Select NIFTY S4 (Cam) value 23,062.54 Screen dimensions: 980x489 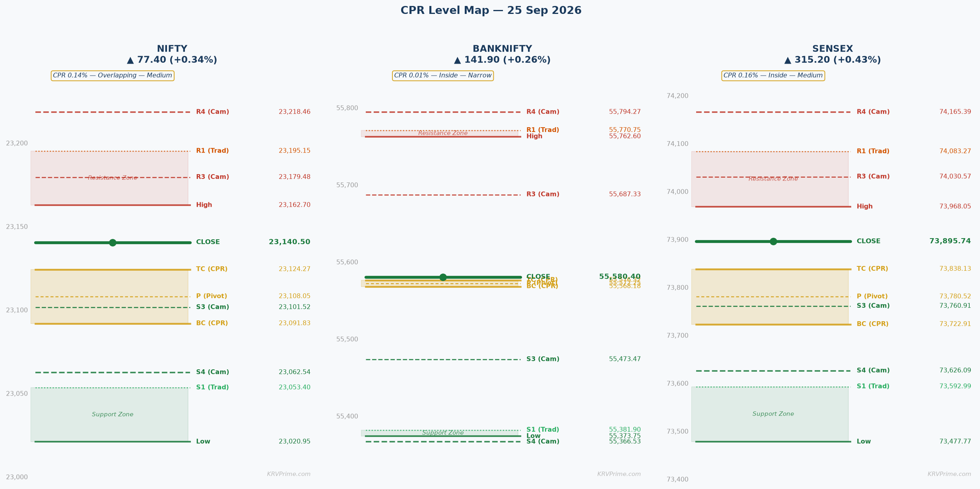tap(295, 373)
